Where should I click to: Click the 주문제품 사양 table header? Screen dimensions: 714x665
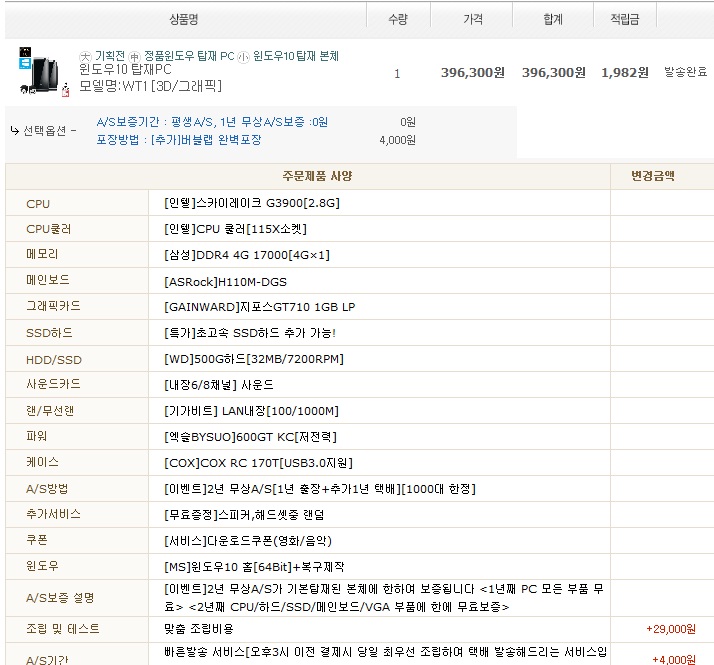[317, 176]
